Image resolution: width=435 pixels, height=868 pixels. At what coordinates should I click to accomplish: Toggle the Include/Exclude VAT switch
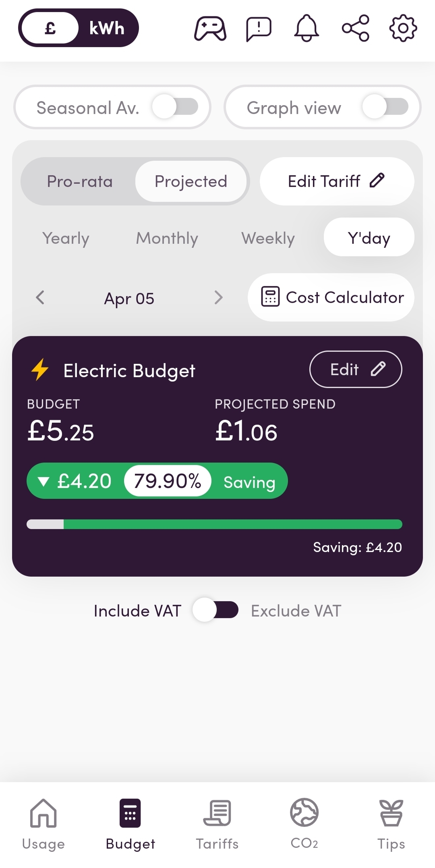(x=215, y=610)
